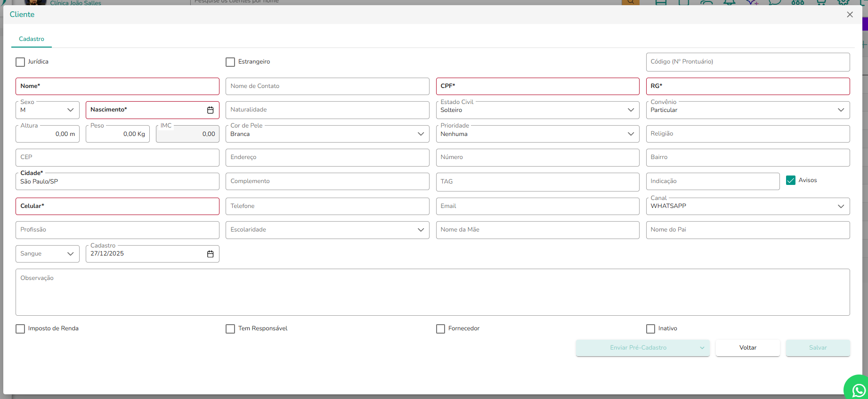Open the WhatsApp floating chat button

tap(858, 389)
